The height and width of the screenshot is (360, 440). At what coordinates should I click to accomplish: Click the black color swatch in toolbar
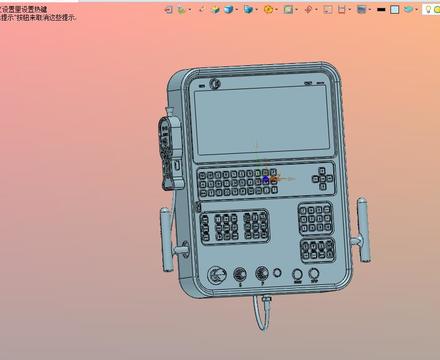tap(381, 10)
